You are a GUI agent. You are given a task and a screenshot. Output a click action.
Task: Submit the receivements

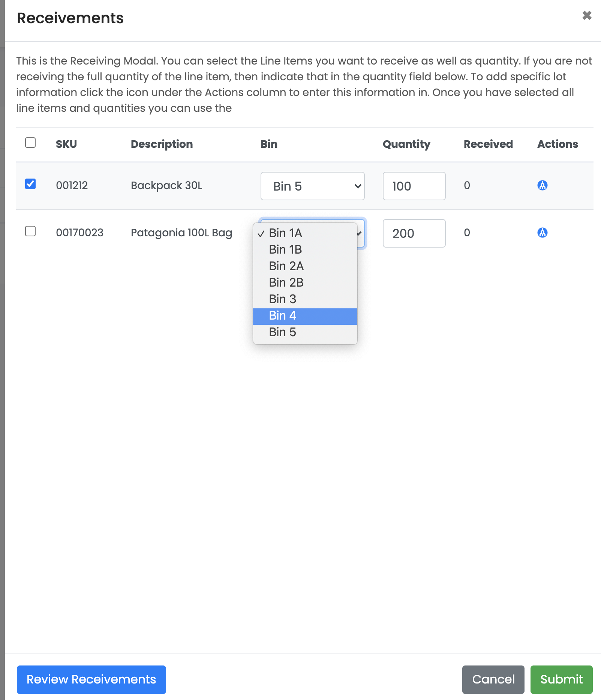pyautogui.click(x=561, y=679)
